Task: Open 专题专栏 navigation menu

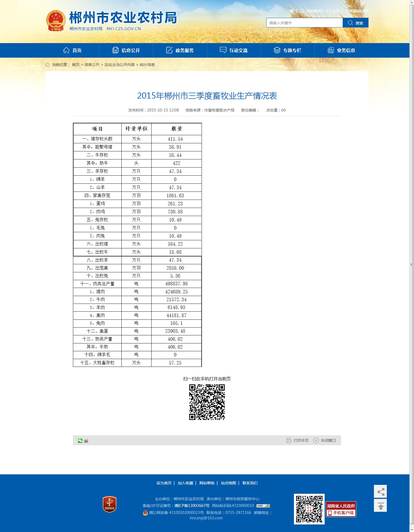Action: 287,50
